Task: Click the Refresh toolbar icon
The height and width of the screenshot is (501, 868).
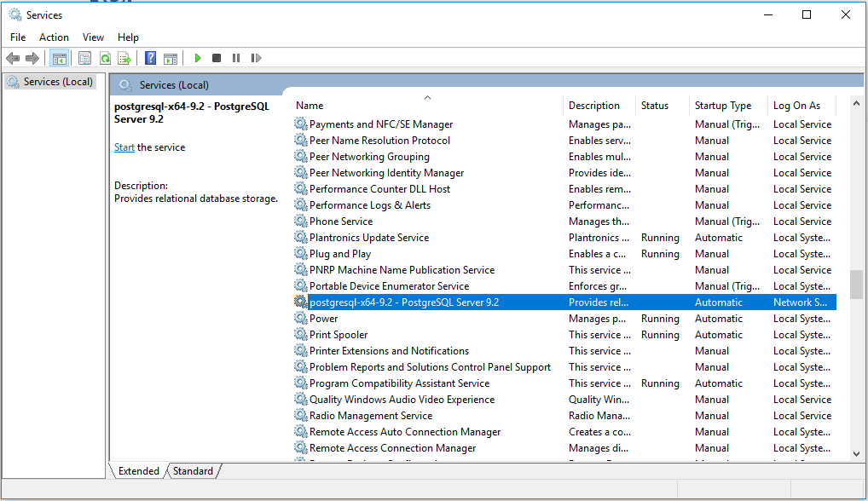Action: (x=105, y=58)
